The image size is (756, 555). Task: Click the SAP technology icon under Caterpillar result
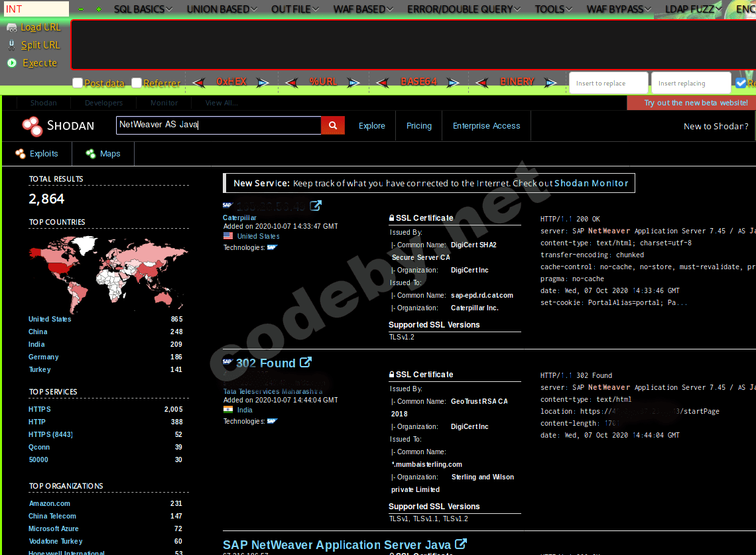tap(273, 247)
